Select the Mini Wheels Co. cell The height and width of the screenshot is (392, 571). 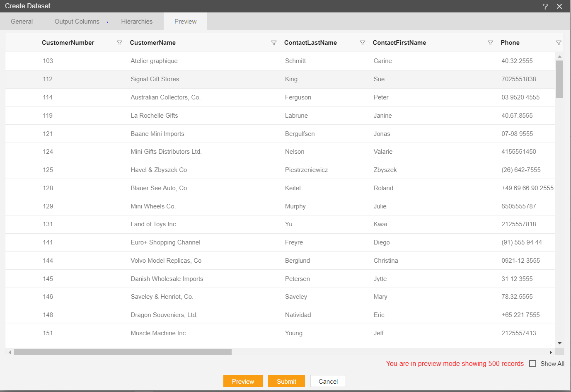(153, 206)
